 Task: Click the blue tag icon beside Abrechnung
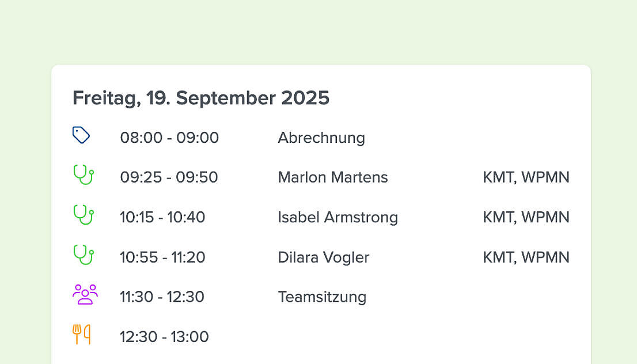click(x=81, y=135)
